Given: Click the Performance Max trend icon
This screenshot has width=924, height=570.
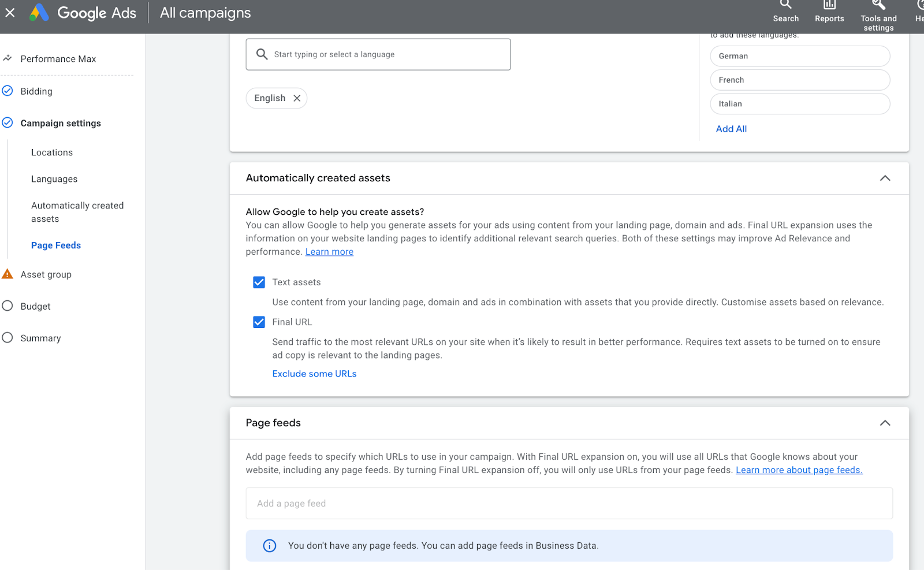Looking at the screenshot, I should (x=8, y=58).
